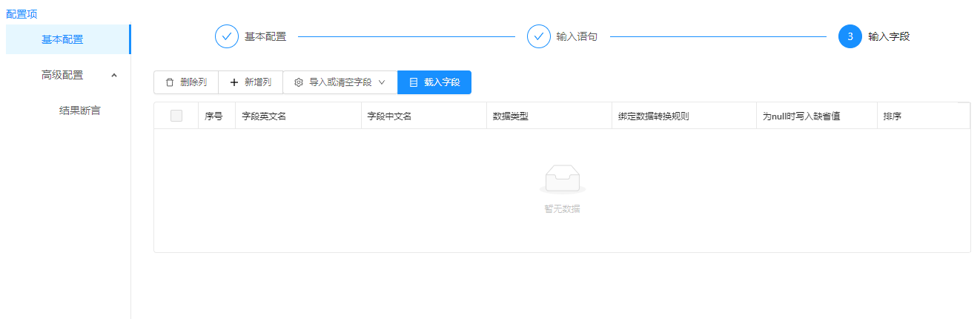Go to the 输入语句 step checkmark circle
Screen dimensions: 980x319
coord(539,36)
